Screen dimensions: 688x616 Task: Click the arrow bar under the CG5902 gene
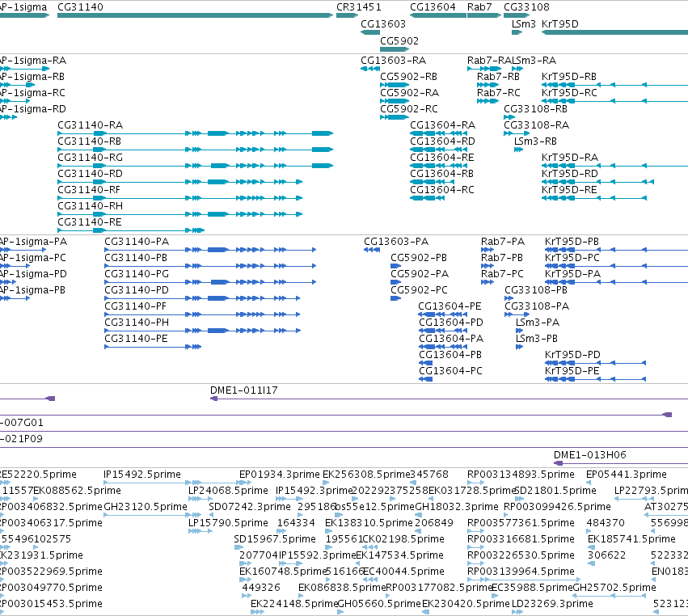pyautogui.click(x=395, y=49)
